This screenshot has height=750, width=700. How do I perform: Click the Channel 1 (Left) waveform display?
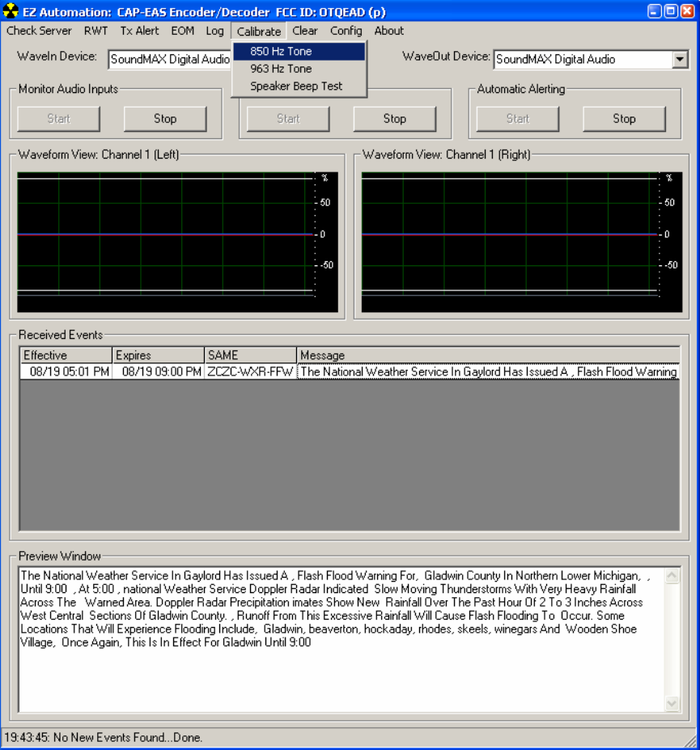coord(177,242)
